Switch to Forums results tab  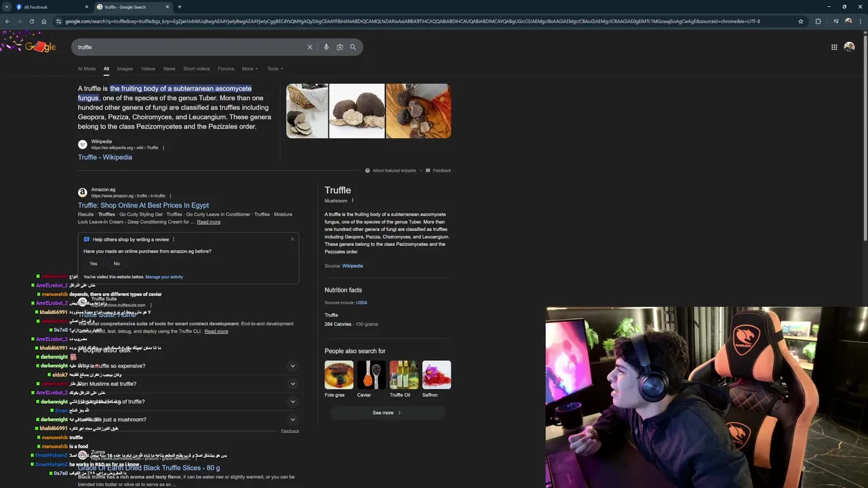coord(226,68)
